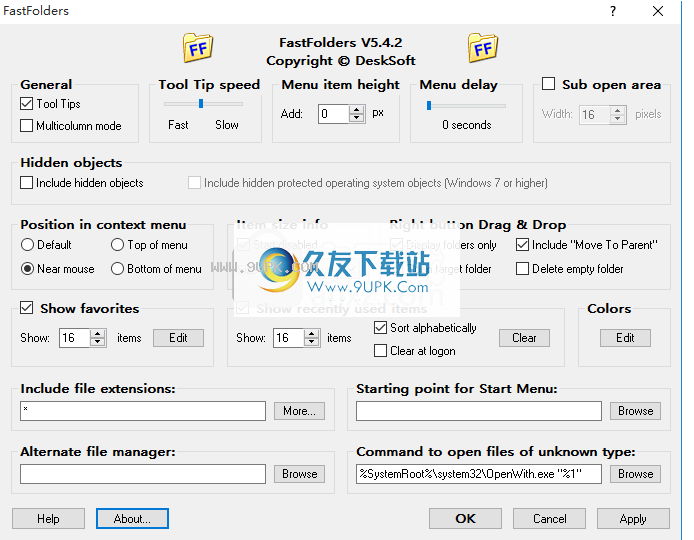Increase favorites Show items count
The height and width of the screenshot is (540, 694).
97,334
